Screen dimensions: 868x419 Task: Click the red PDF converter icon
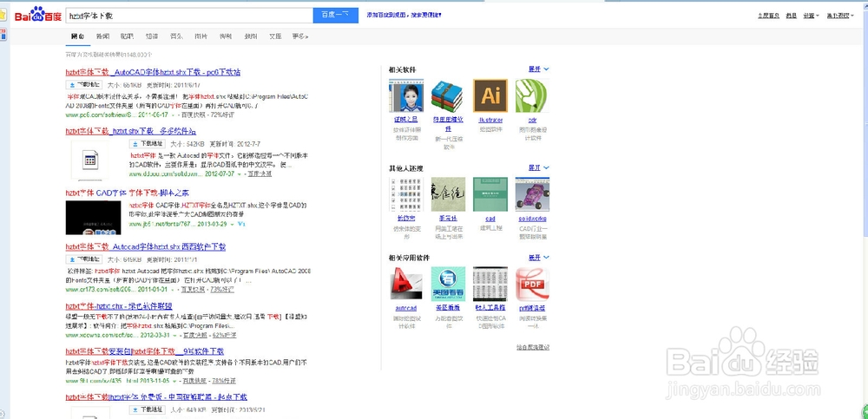[x=532, y=284]
